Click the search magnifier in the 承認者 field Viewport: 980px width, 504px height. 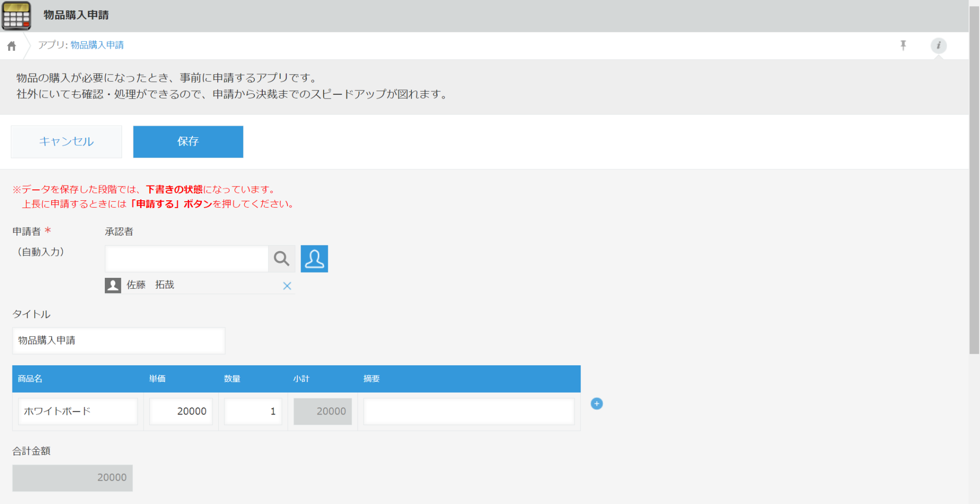[281, 258]
